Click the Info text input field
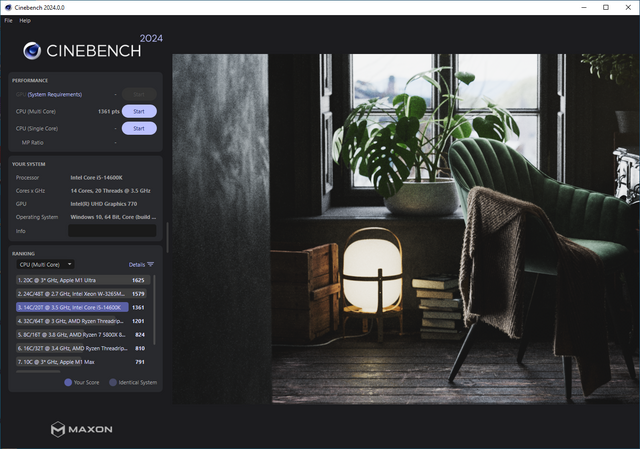The image size is (640, 449). [111, 230]
